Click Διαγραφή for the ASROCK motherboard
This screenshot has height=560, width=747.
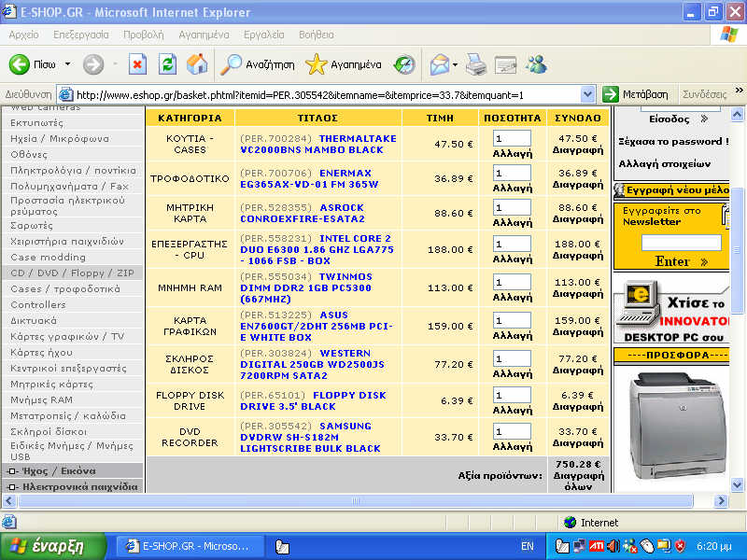tap(578, 219)
